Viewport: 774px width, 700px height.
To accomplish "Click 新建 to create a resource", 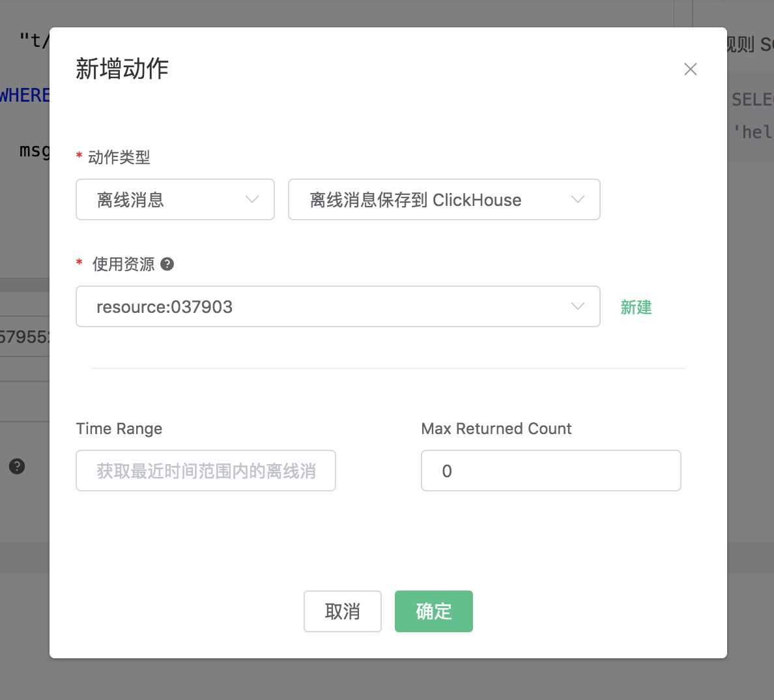I will click(636, 307).
